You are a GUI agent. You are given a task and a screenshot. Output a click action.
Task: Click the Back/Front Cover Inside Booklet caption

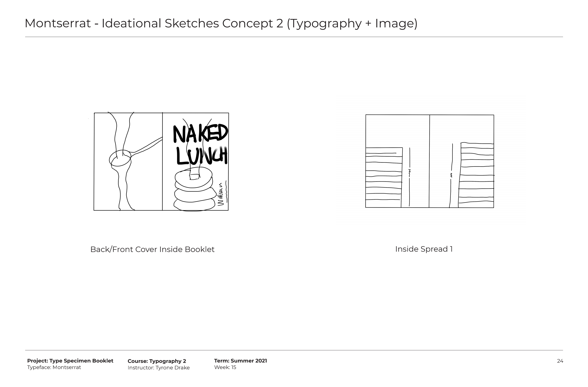[x=152, y=249]
